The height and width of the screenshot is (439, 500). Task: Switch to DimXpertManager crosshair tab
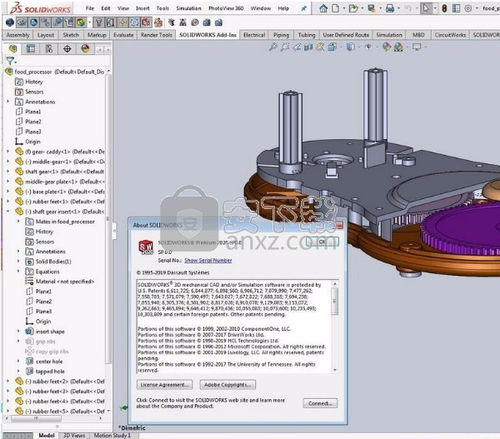67,49
